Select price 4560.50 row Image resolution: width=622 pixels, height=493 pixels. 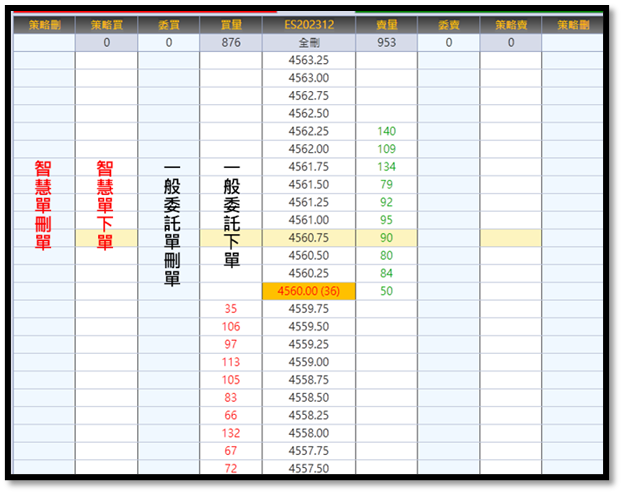(309, 255)
